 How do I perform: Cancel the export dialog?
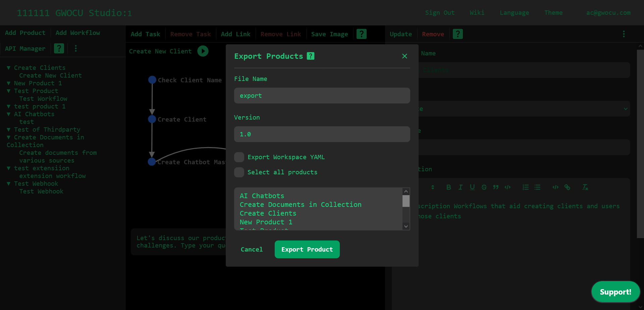coord(252,250)
